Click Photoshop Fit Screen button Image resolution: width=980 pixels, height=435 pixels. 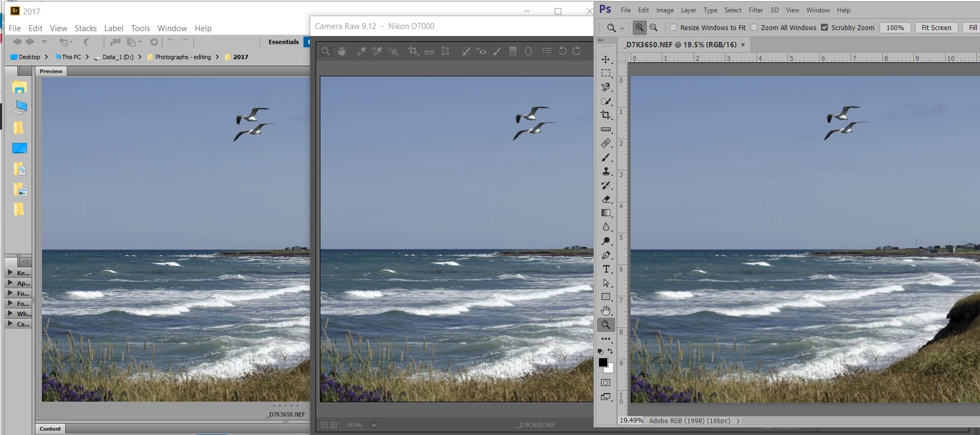(x=936, y=28)
